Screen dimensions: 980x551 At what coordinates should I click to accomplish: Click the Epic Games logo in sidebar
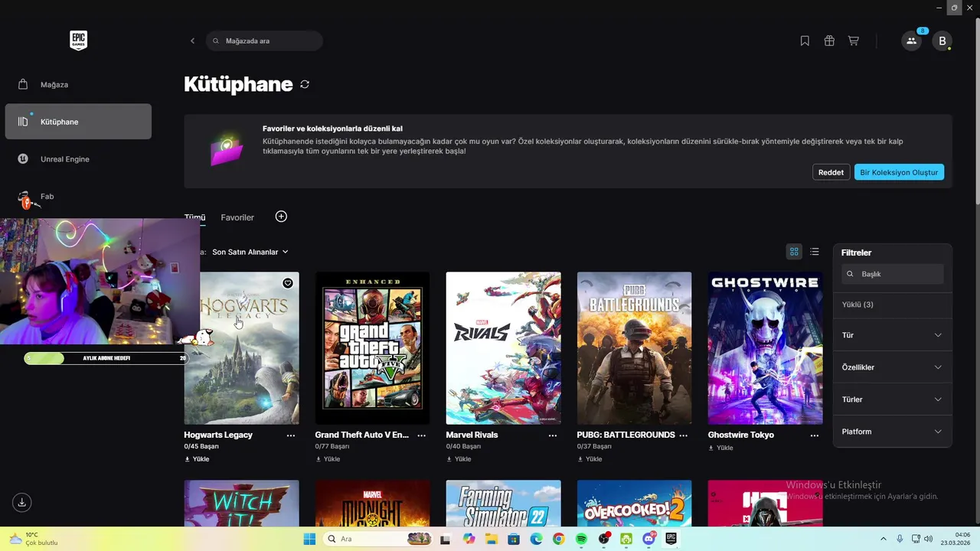78,41
